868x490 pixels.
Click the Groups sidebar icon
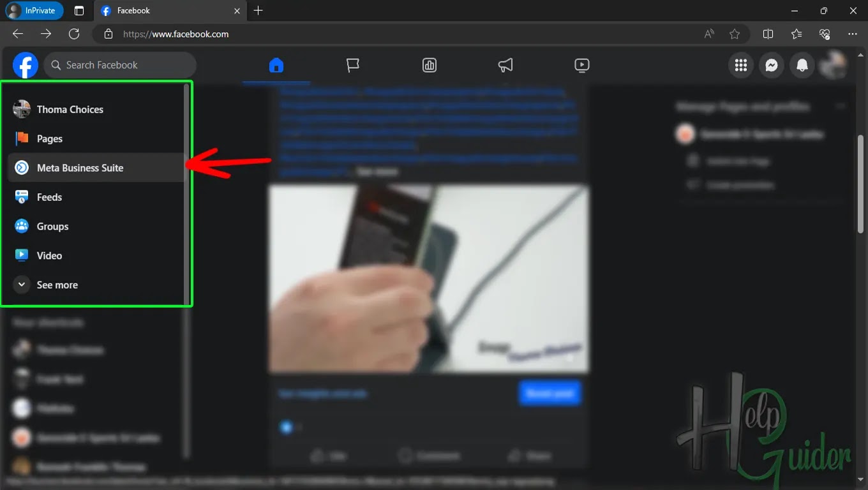(22, 226)
